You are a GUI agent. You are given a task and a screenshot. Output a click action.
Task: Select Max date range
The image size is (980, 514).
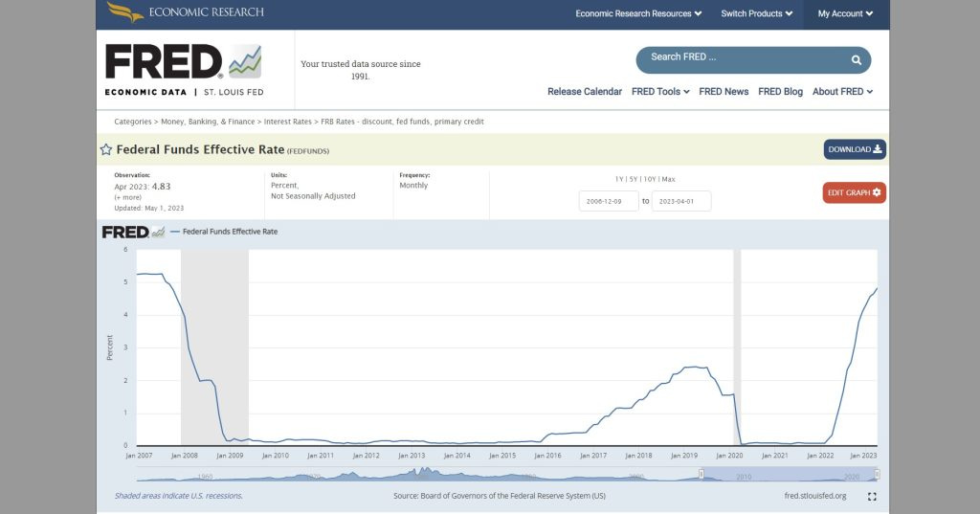pyautogui.click(x=668, y=179)
